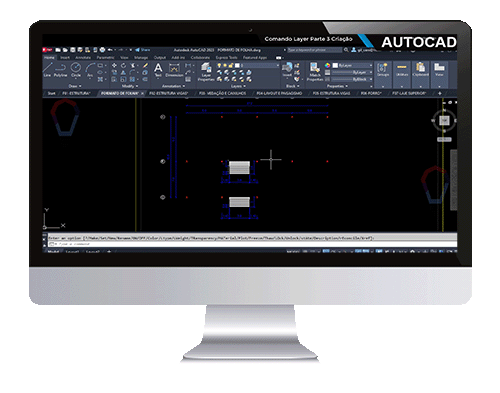Select the Polyline tool

[x=60, y=70]
